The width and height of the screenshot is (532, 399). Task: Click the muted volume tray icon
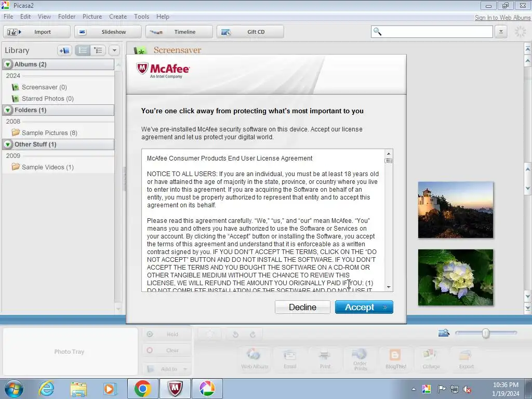468,389
